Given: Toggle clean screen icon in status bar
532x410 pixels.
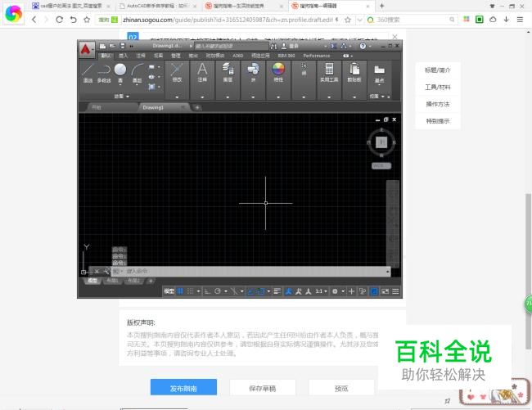Looking at the screenshot, I should (x=385, y=291).
